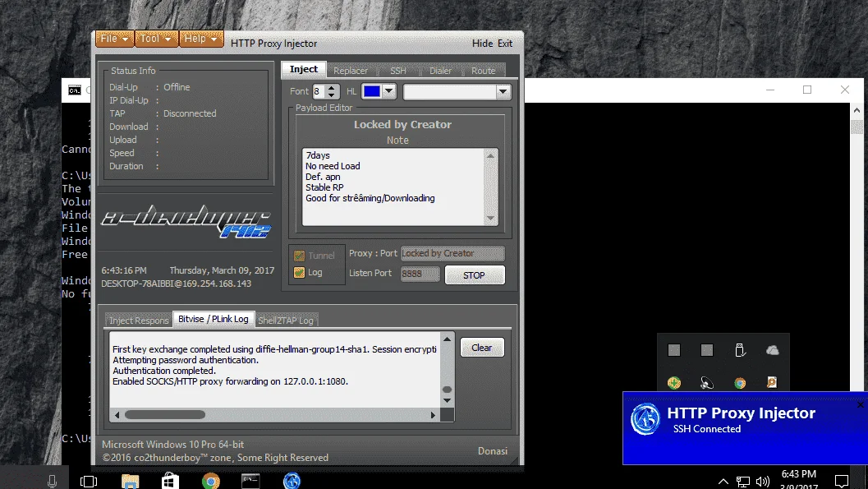This screenshot has width=868, height=489.
Task: Open the Windows Store taskbar icon
Action: click(170, 481)
